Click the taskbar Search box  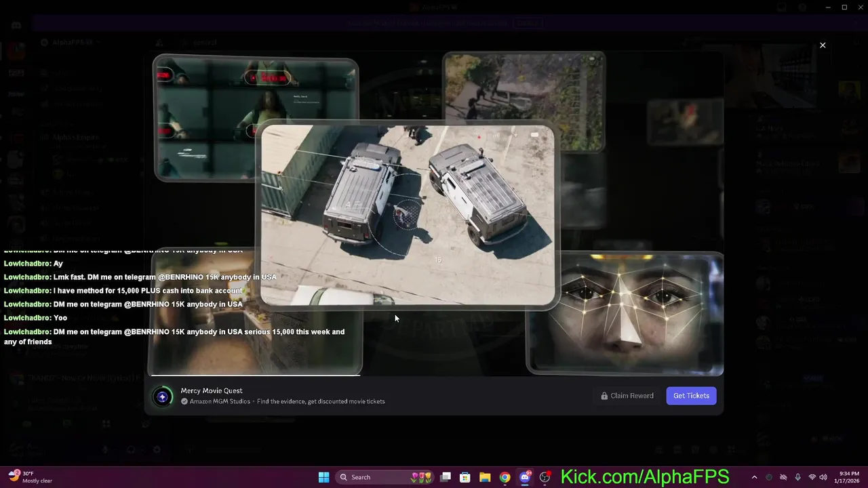(384, 477)
